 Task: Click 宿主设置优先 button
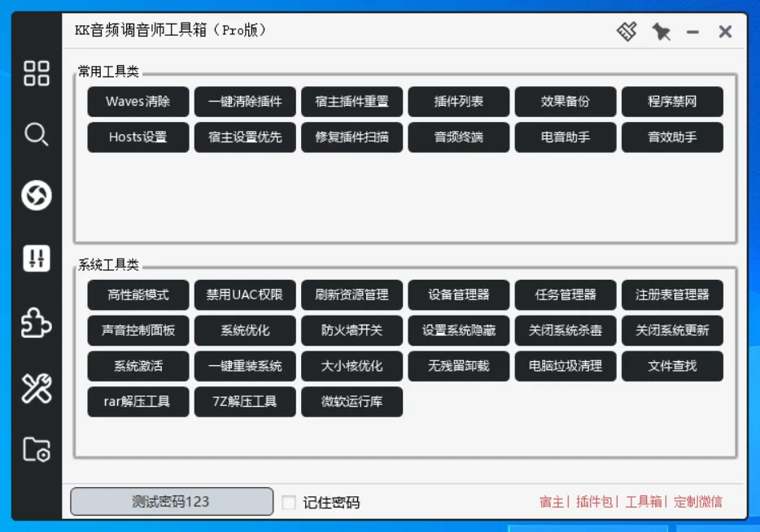245,137
